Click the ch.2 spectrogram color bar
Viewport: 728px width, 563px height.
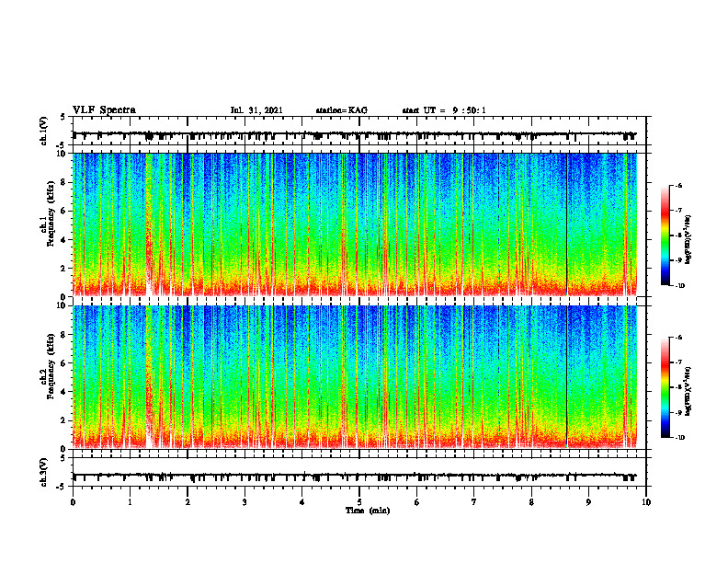(665, 387)
